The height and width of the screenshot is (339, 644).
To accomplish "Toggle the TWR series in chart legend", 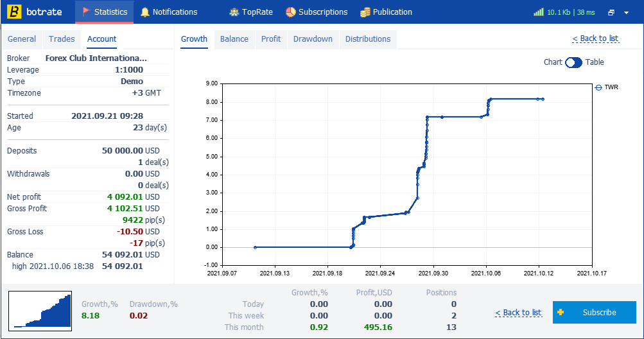I will [607, 87].
